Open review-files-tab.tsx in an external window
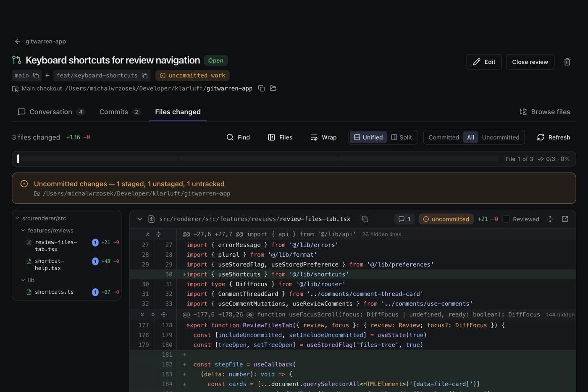The height and width of the screenshot is (392, 588). [565, 219]
